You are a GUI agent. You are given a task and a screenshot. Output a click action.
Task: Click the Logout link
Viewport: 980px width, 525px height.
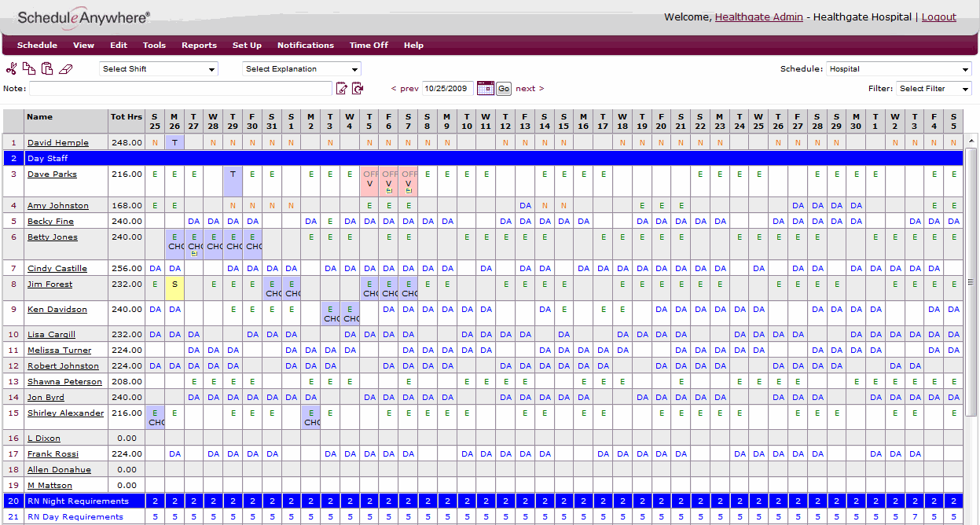(x=938, y=17)
